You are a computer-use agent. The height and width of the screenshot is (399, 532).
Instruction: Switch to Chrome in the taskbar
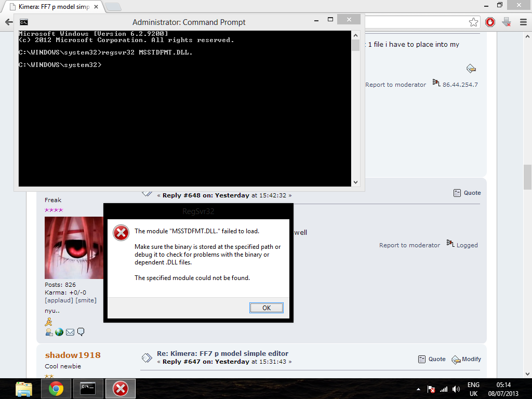point(56,389)
